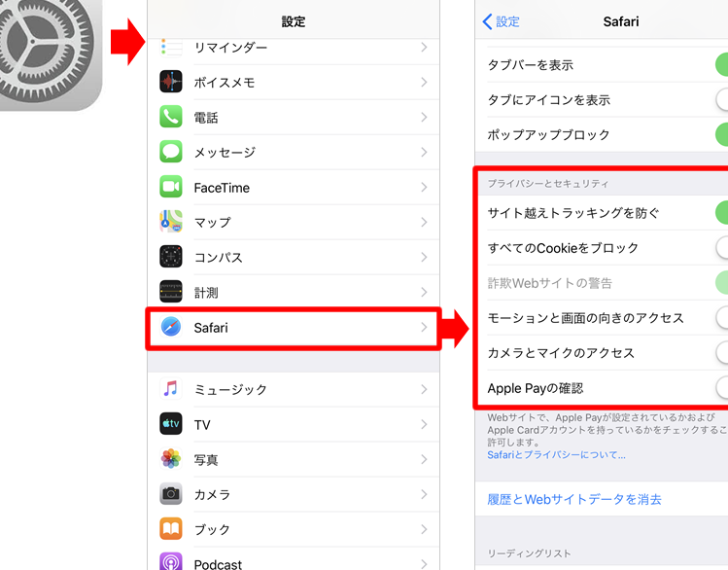Tap the blue back chevron icon
Viewport: 728px width, 570px height.
[x=487, y=21]
